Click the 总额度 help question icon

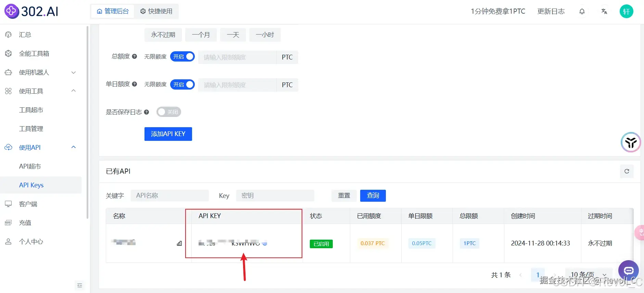[135, 56]
